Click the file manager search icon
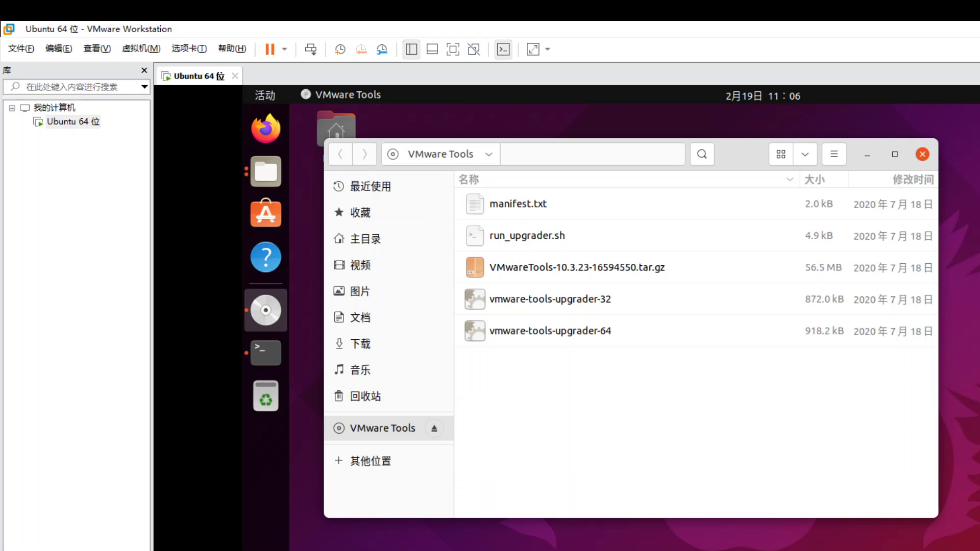980x551 pixels. coord(702,154)
